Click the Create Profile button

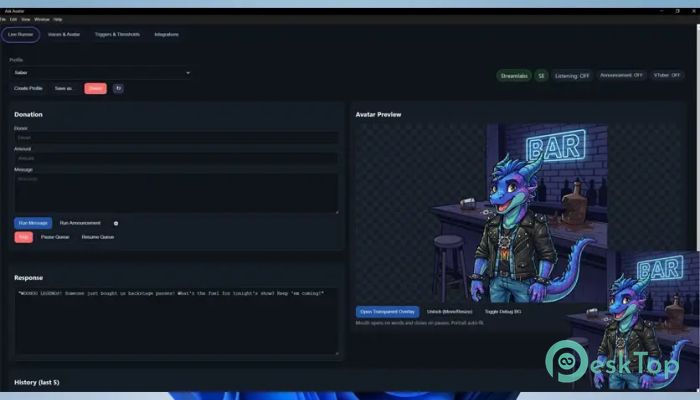coord(28,88)
